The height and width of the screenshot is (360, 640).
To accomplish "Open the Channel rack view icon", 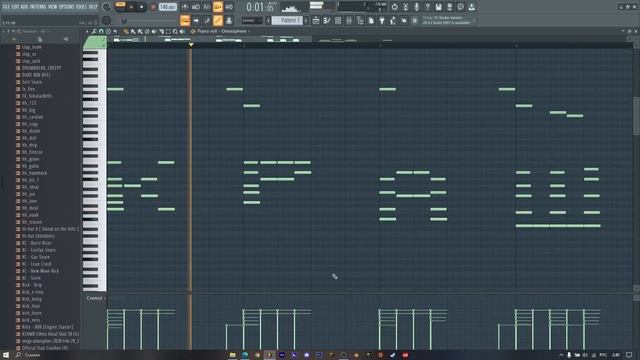I will pos(338,20).
